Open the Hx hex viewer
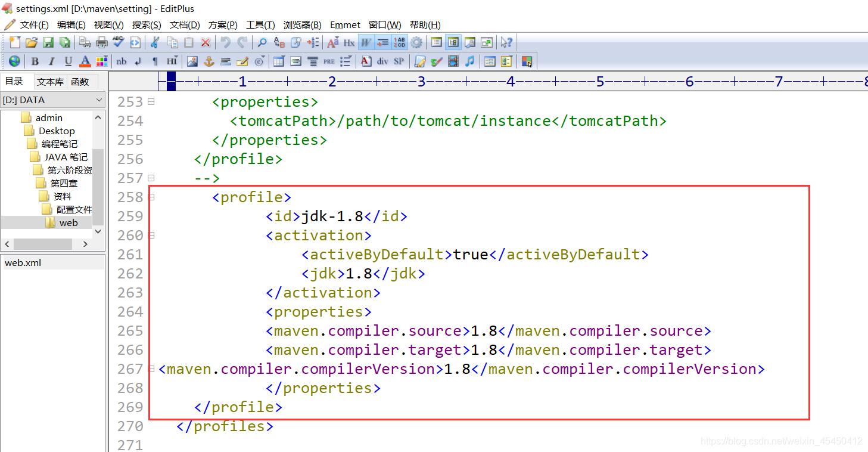 (x=349, y=42)
